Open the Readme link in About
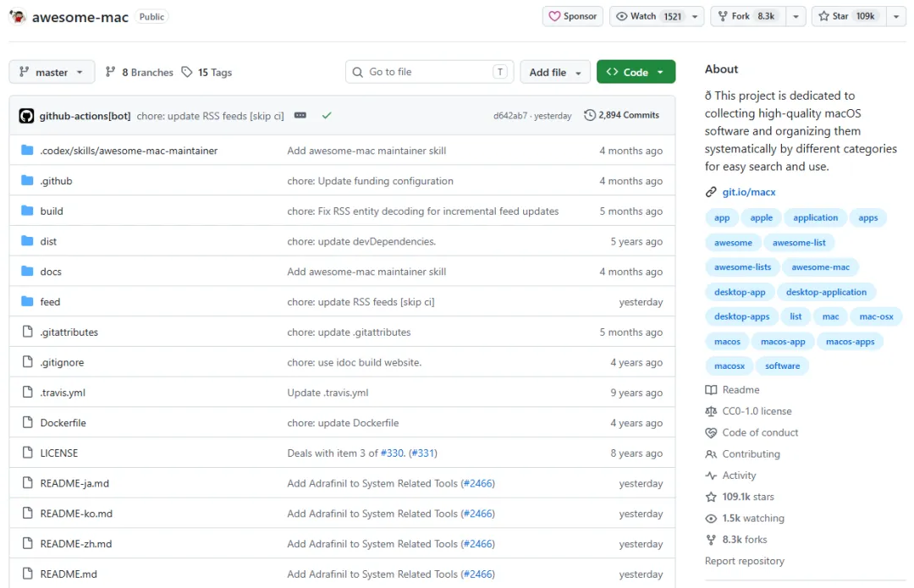The image size is (914, 588). pyautogui.click(x=741, y=390)
